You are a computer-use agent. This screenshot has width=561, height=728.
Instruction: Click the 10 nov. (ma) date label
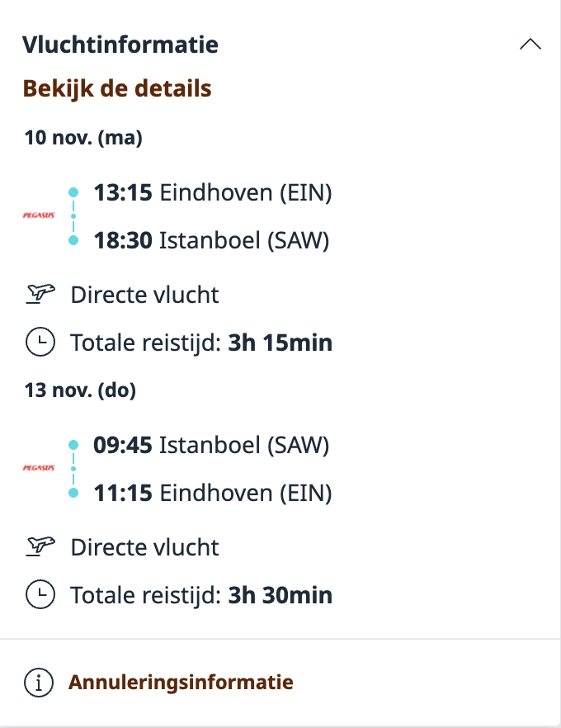[x=83, y=138]
